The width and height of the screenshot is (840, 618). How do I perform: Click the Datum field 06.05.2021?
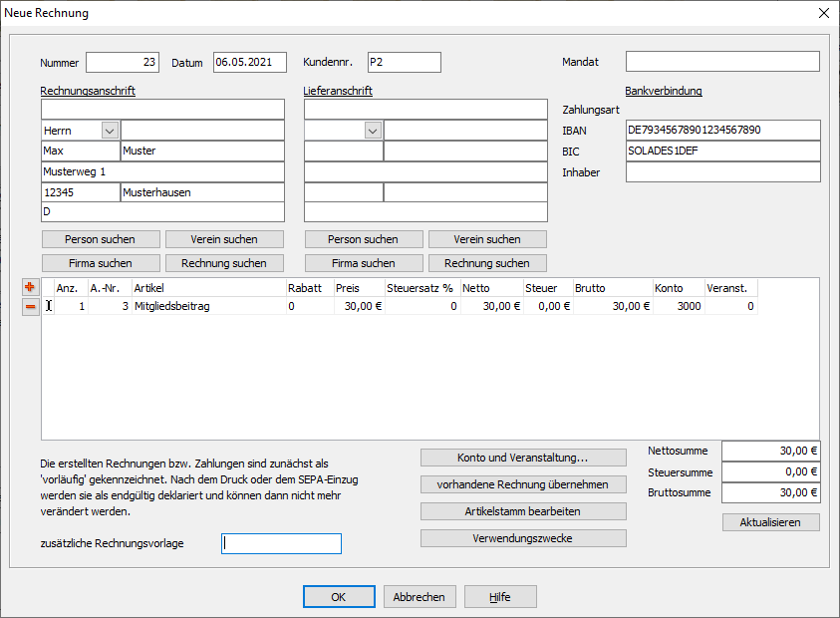point(250,62)
